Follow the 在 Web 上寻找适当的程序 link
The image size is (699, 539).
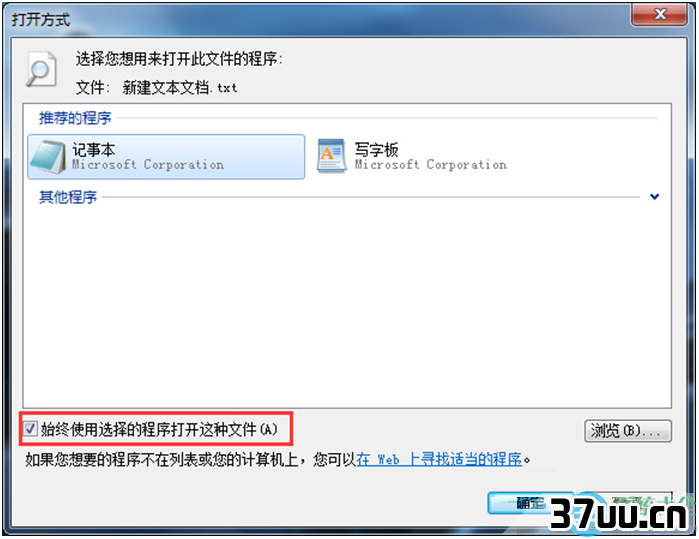click(439, 459)
